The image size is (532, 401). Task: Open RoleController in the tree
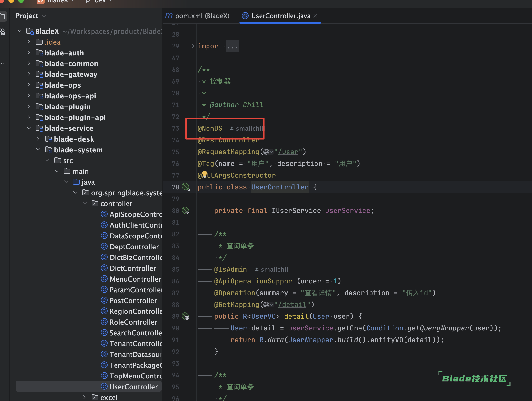(x=129, y=322)
